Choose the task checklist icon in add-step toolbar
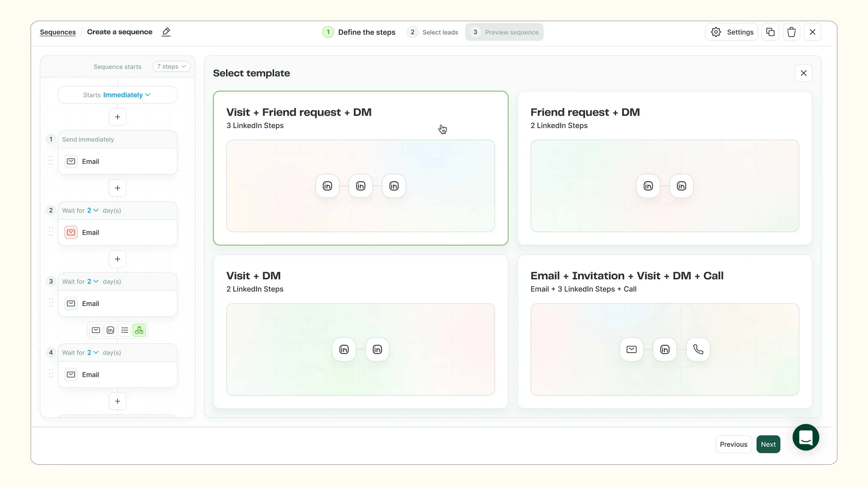Viewport: 868px width, 487px height. coord(125,330)
